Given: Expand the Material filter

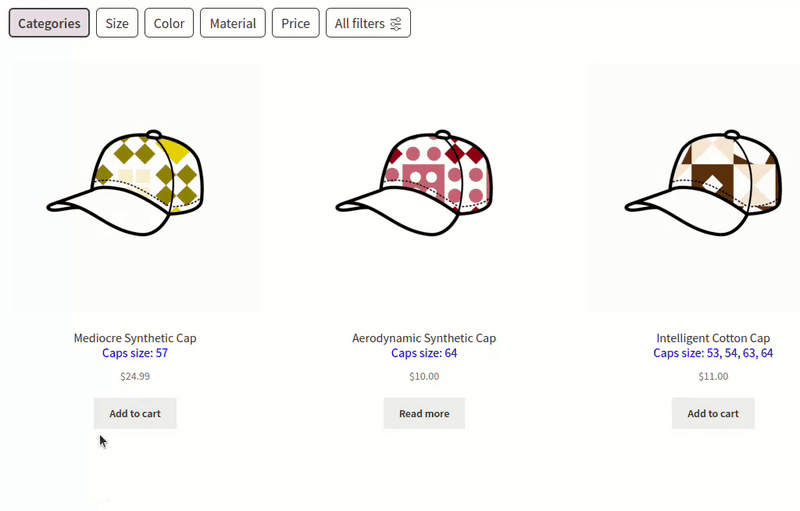Looking at the screenshot, I should click(x=233, y=23).
